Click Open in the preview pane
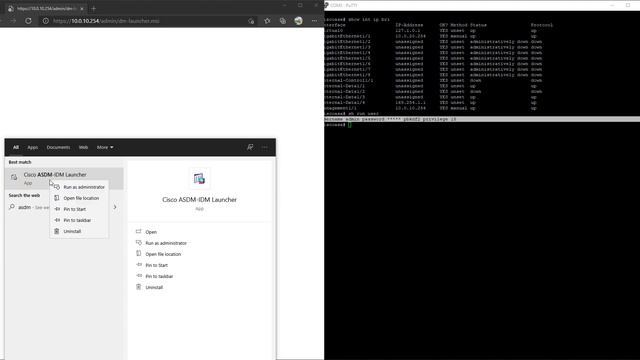The width and height of the screenshot is (640, 360). pyautogui.click(x=151, y=232)
